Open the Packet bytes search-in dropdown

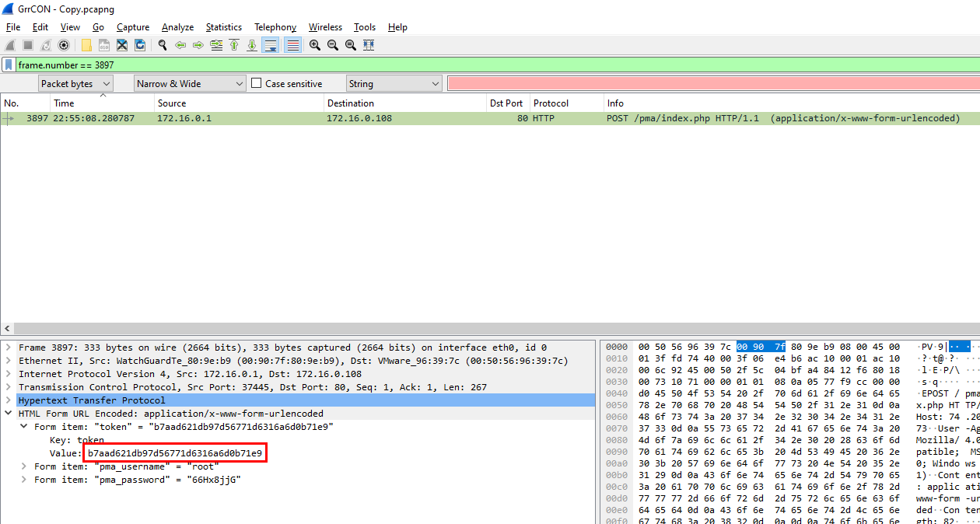[75, 83]
